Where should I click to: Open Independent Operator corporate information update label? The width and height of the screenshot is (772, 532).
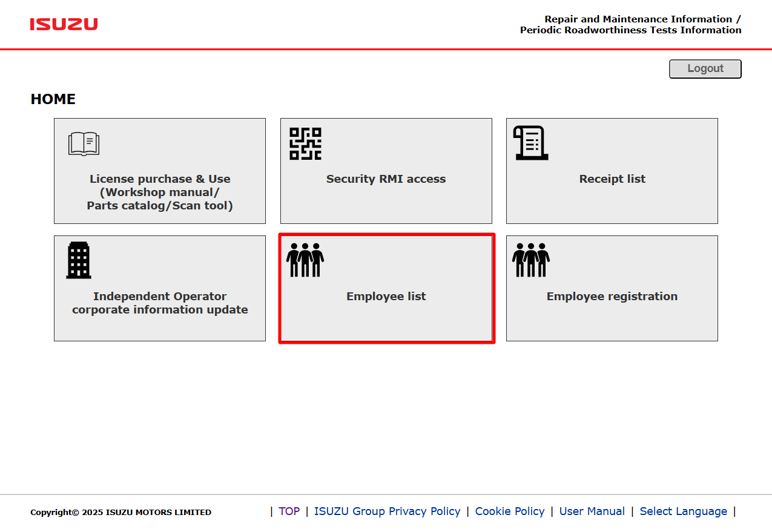click(160, 303)
